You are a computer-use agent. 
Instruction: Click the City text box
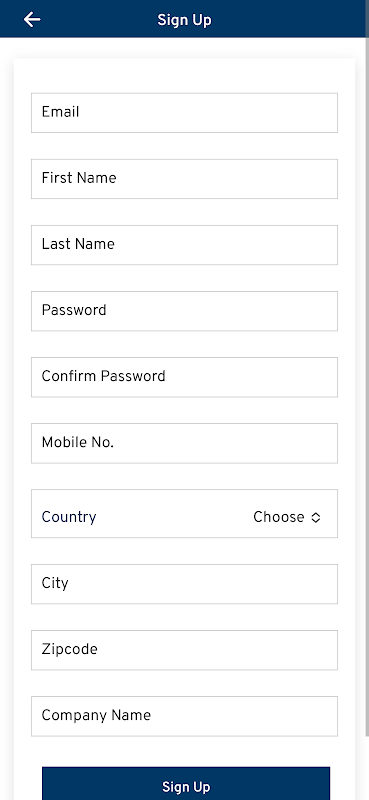[184, 584]
